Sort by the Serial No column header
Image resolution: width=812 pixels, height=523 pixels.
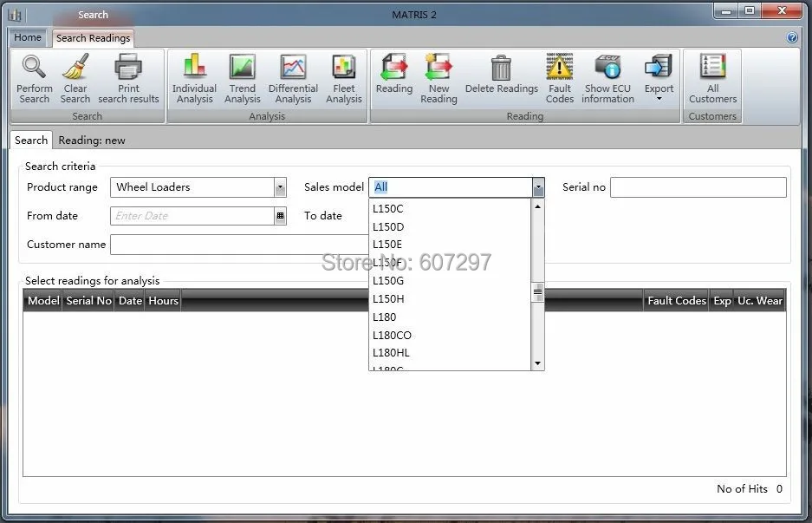[x=88, y=301]
